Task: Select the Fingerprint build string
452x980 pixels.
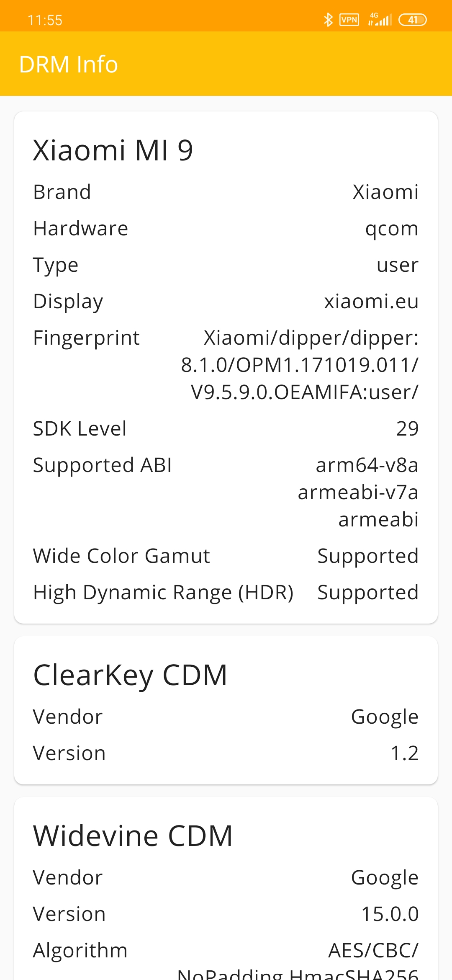Action: [300, 365]
